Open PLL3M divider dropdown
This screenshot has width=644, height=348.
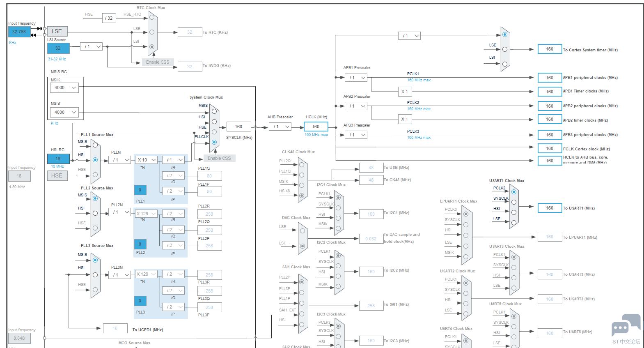point(120,275)
